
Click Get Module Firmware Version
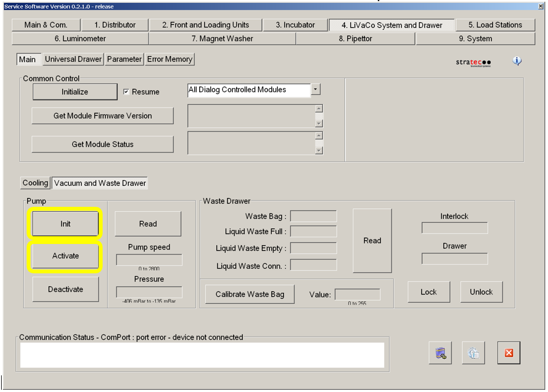pos(103,116)
